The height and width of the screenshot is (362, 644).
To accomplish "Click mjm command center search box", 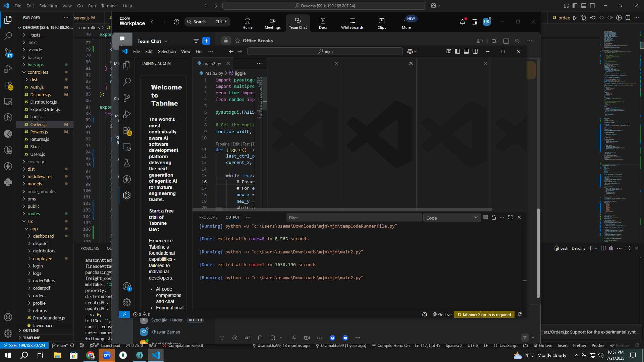I will click(325, 51).
